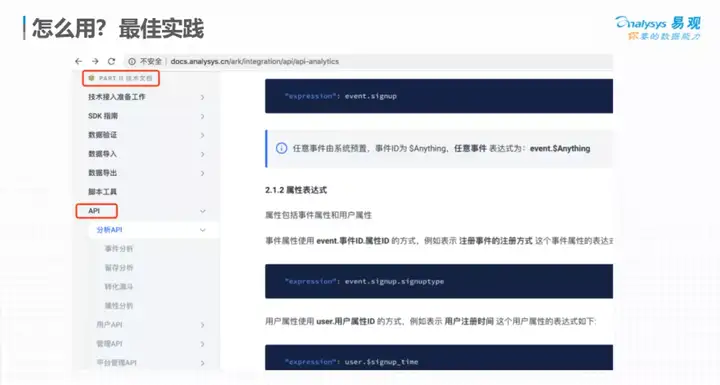
Task: Click the docs.analysys.cn address bar URL
Action: [x=255, y=61]
